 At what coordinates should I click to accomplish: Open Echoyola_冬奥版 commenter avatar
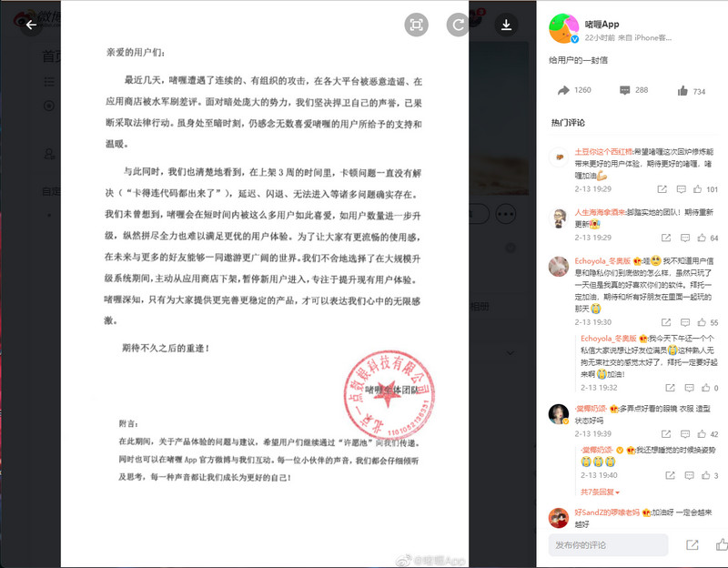[x=559, y=266]
